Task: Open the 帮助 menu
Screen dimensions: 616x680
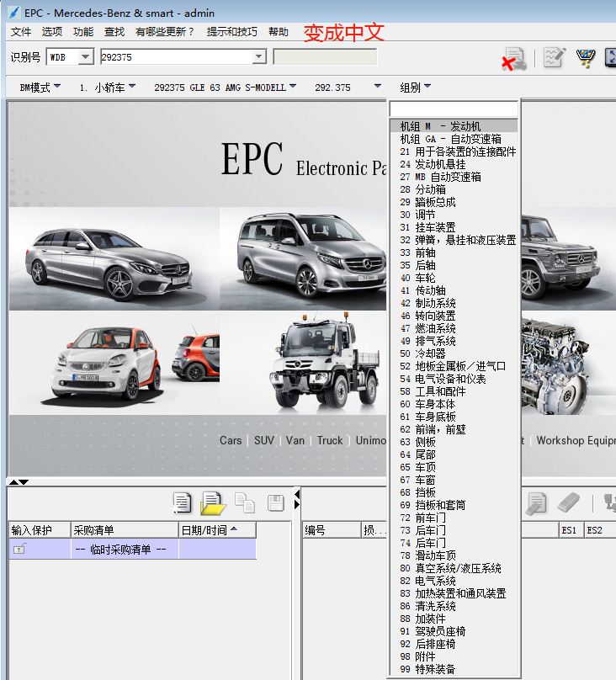Action: (279, 32)
